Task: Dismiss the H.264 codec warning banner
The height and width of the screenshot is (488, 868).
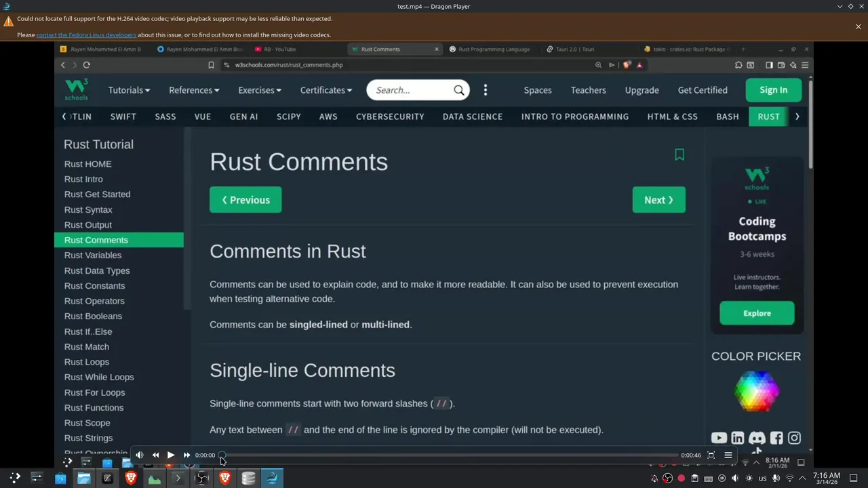Action: click(x=859, y=27)
